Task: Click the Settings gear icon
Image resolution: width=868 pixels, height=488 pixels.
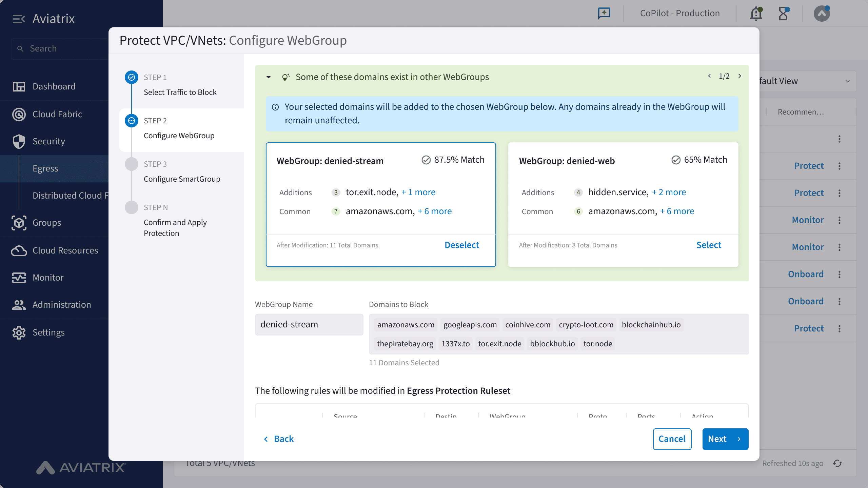Action: coord(19,333)
